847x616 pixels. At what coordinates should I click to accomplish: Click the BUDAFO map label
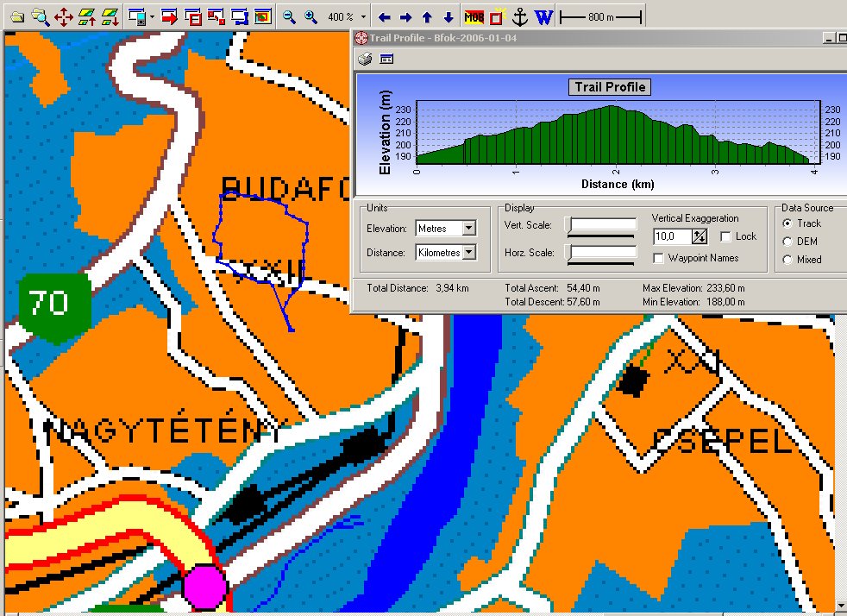285,189
